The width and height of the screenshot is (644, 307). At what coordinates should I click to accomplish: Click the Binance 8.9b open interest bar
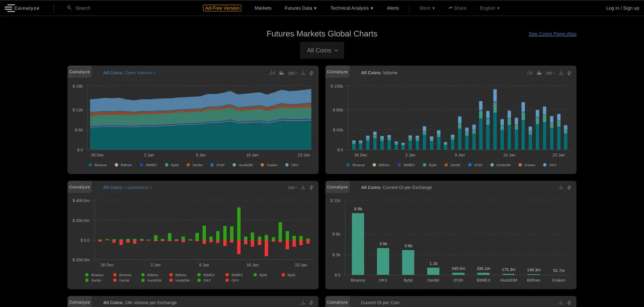point(358,244)
